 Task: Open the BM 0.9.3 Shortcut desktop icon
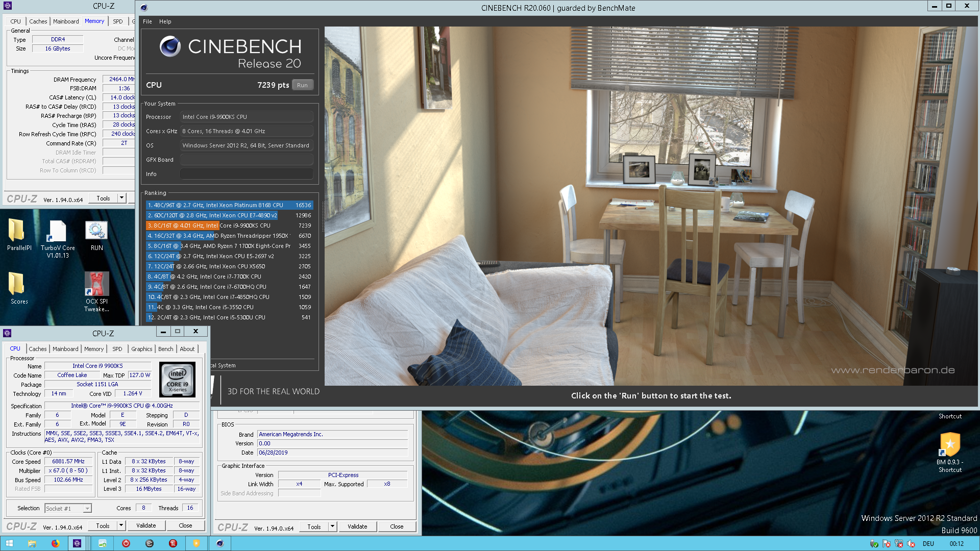(949, 452)
